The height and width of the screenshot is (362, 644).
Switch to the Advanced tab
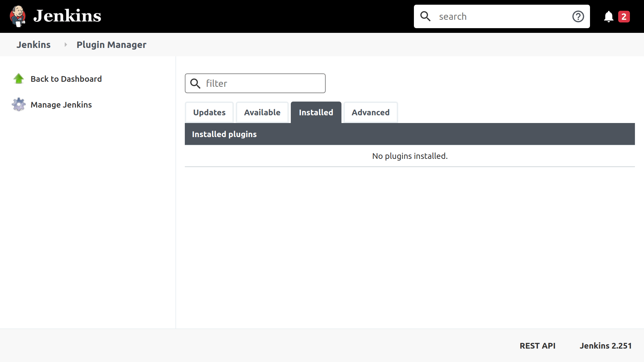click(x=371, y=112)
